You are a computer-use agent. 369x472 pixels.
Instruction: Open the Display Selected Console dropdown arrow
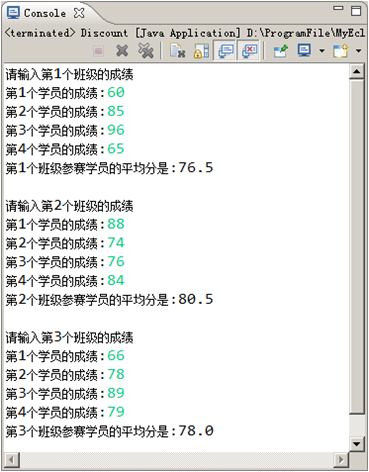[322, 51]
